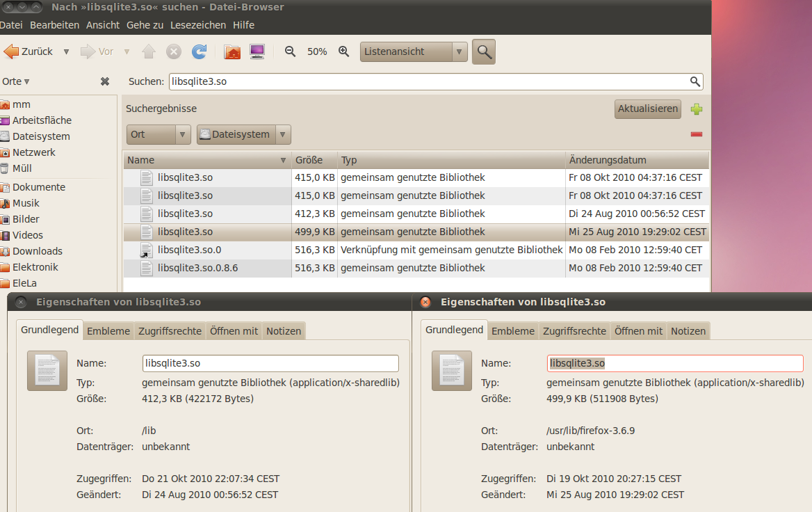Select the libsqlite3.so.0 link file
This screenshot has height=512, width=812.
click(x=416, y=250)
